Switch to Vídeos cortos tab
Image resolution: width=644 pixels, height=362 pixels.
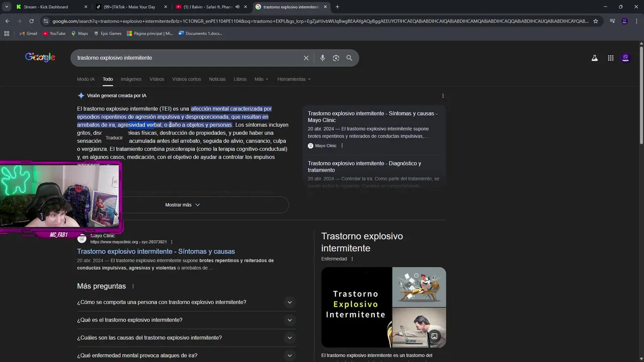(x=186, y=79)
